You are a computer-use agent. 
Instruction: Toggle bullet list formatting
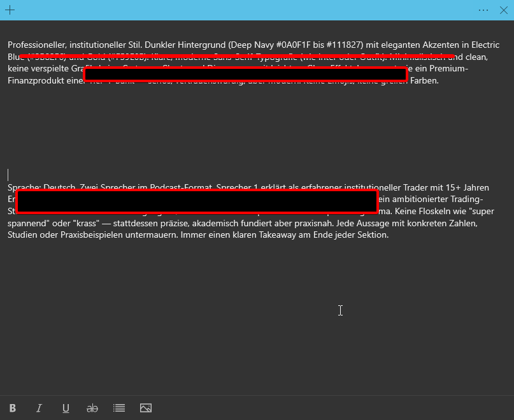pyautogui.click(x=119, y=408)
